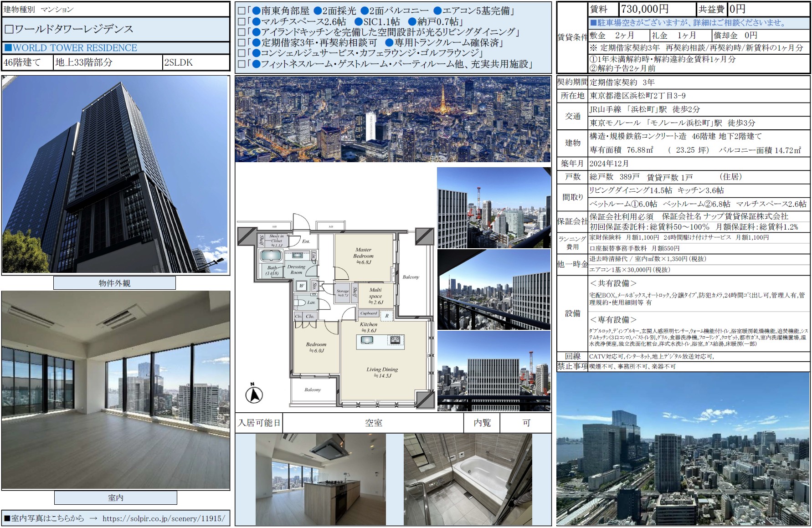Image resolution: width=812 pixels, height=528 pixels.
Task: Open the Tokyo Tower night view photo
Action: click(x=392, y=119)
